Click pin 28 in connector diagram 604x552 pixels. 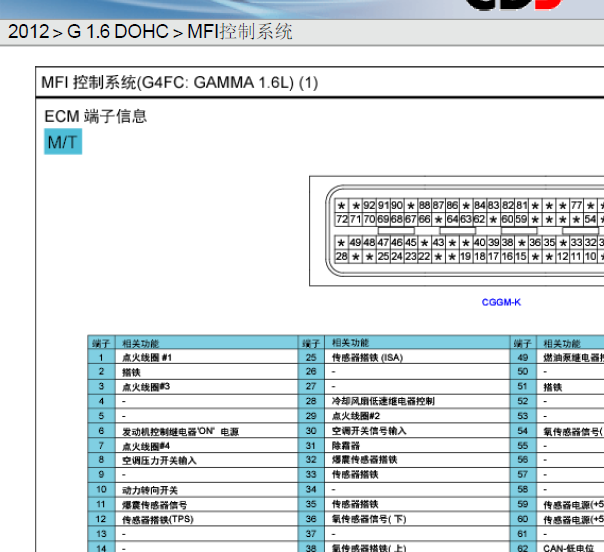tap(342, 256)
